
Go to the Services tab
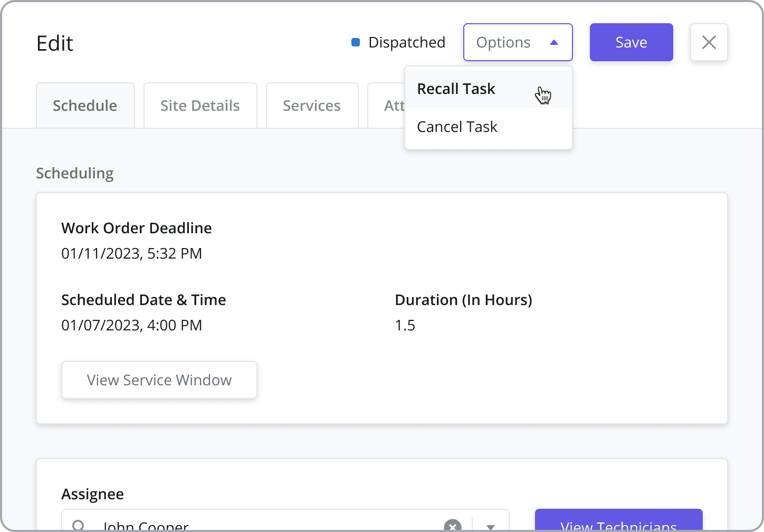click(311, 106)
